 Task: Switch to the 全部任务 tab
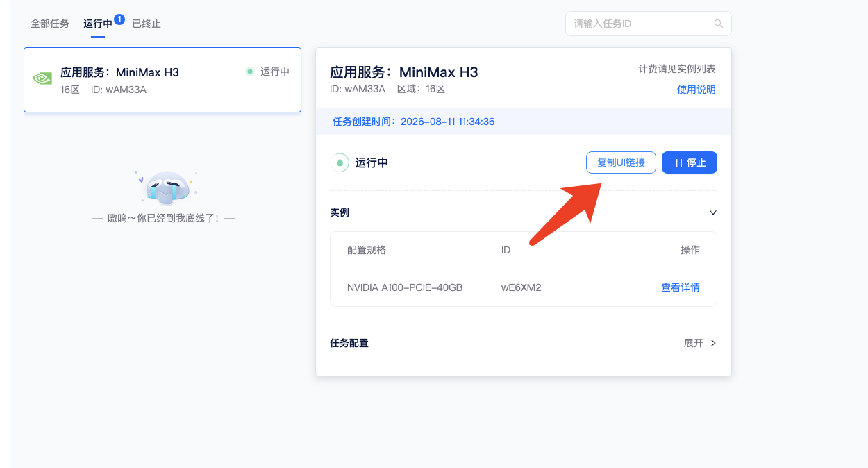pyautogui.click(x=50, y=24)
